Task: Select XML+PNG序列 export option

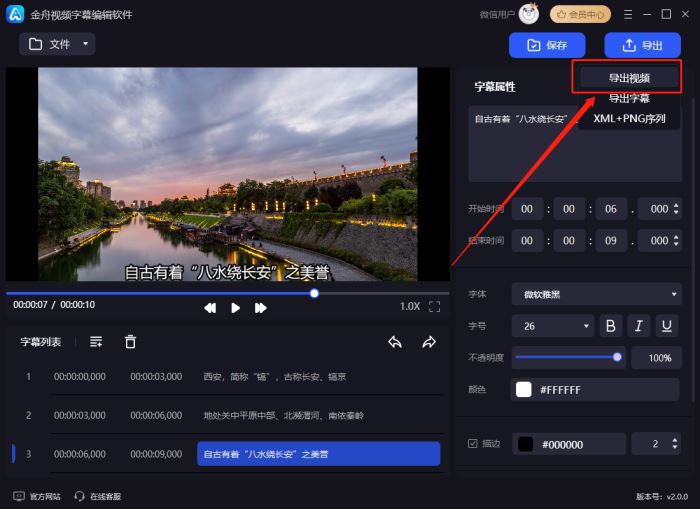Action: click(629, 119)
